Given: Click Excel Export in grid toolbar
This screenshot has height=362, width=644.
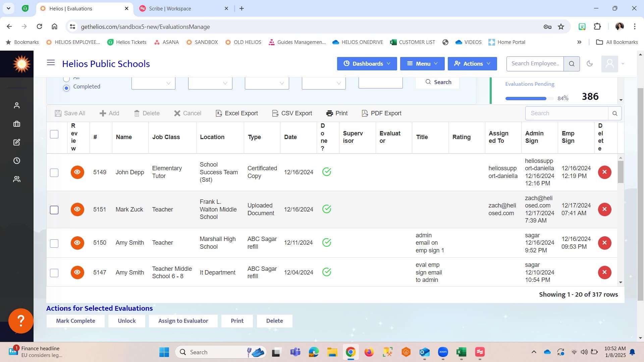Looking at the screenshot, I should (237, 113).
